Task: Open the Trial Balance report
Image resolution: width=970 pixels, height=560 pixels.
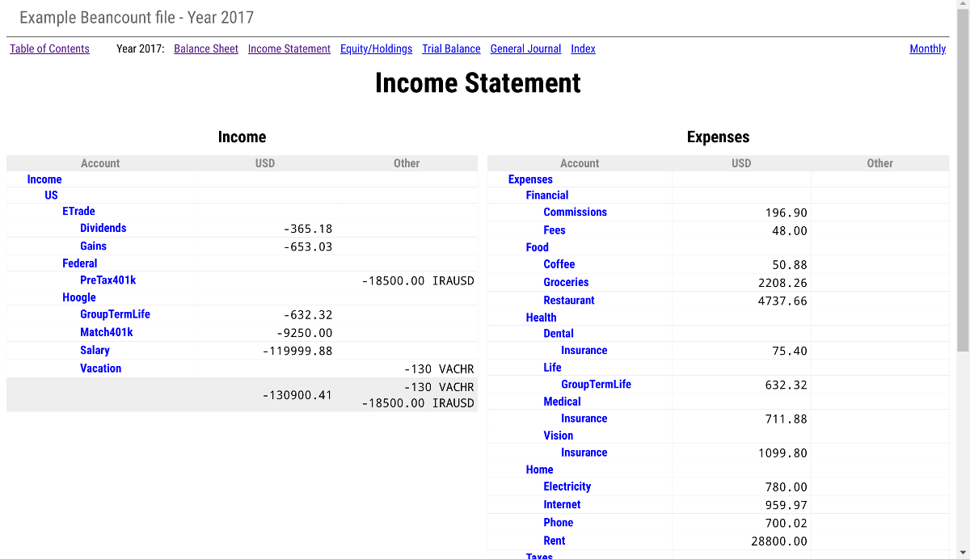Action: coord(451,48)
